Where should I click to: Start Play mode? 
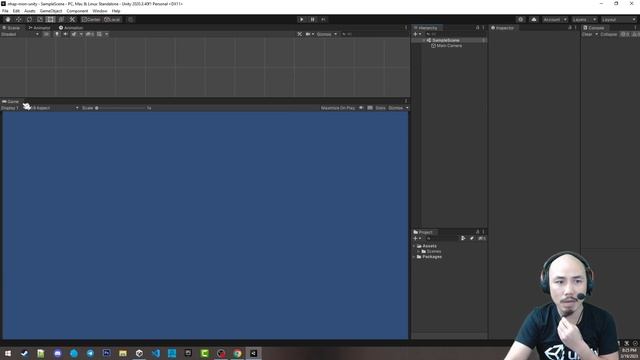(302, 20)
